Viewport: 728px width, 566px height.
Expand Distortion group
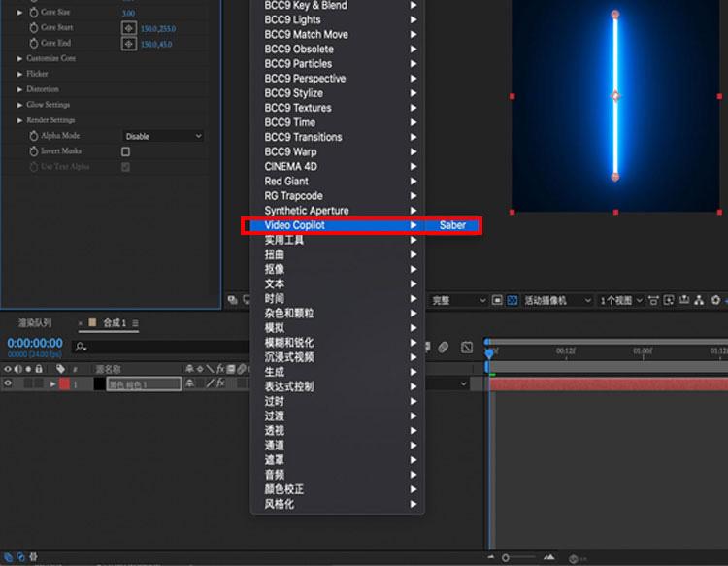[19, 89]
